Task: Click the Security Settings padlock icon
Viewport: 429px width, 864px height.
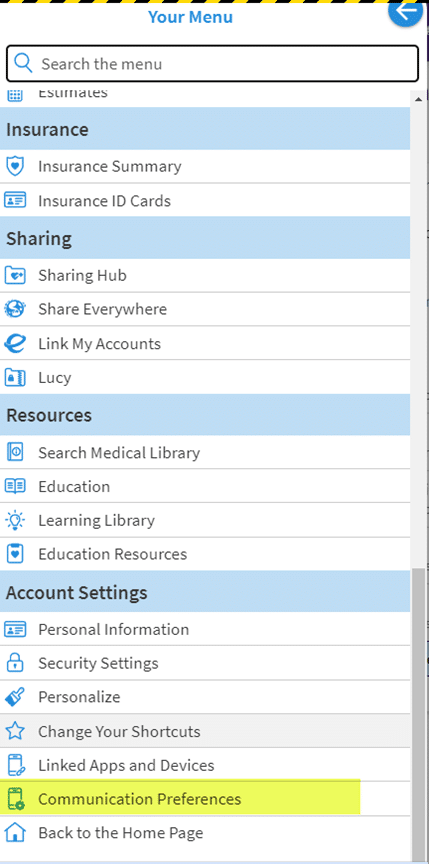Action: pyautogui.click(x=15, y=663)
